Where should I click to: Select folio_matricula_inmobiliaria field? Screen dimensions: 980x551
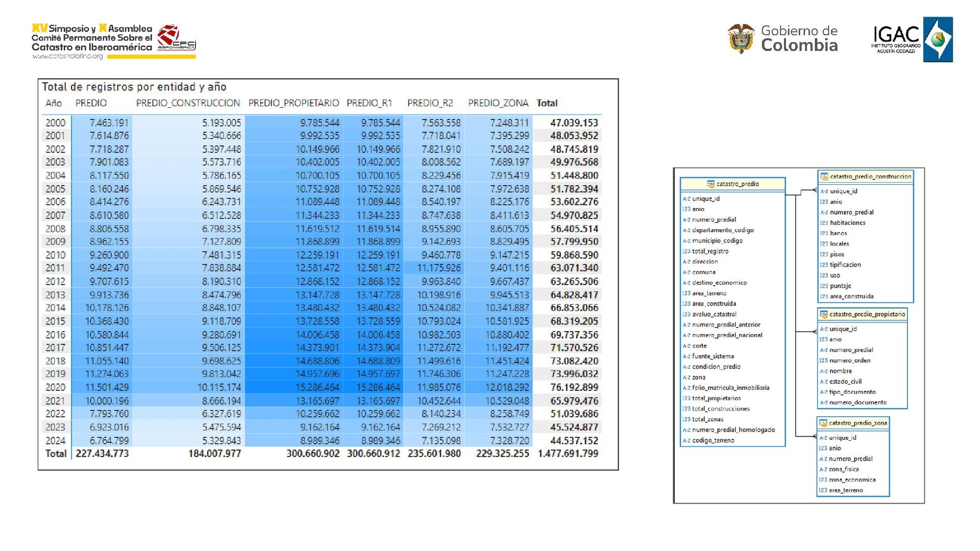(x=730, y=388)
